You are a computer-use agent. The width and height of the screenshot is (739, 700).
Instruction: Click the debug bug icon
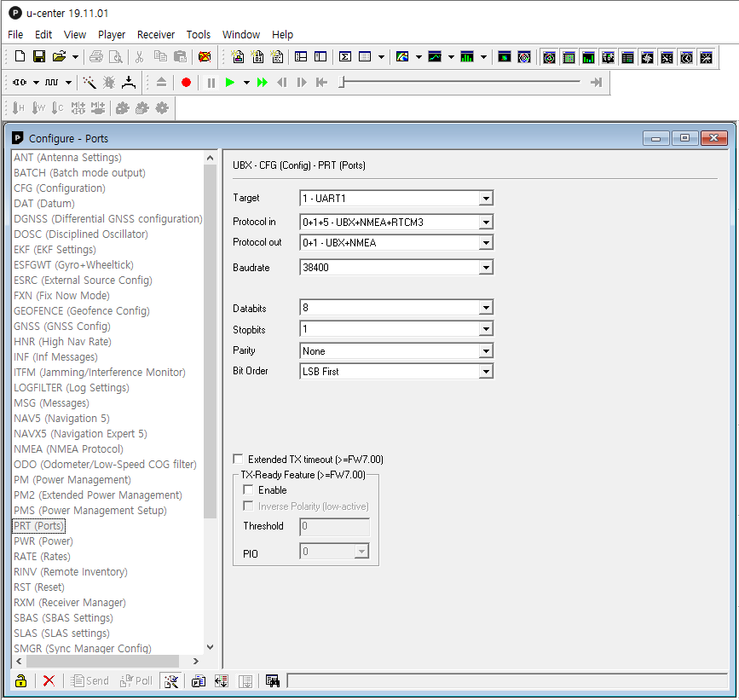point(109,83)
